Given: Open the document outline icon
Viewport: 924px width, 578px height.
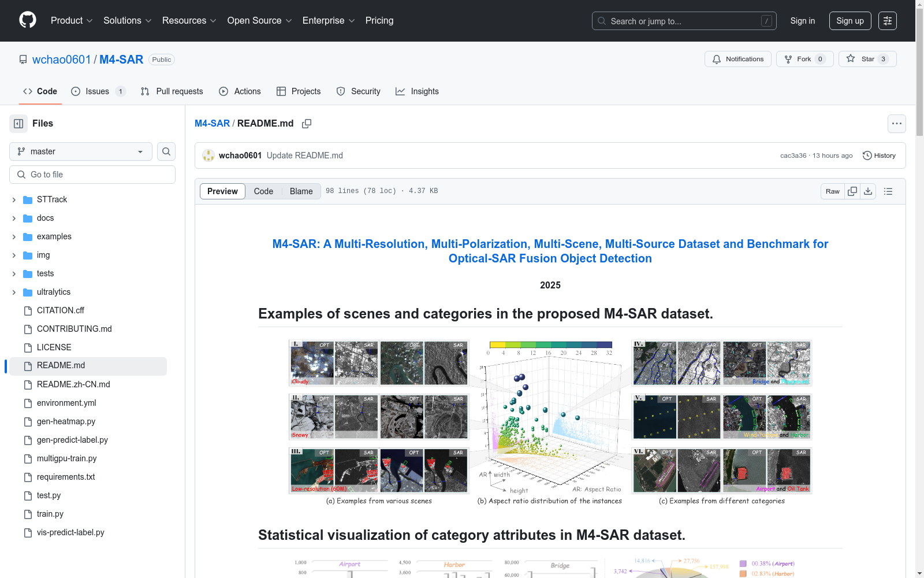Looking at the screenshot, I should (x=888, y=191).
